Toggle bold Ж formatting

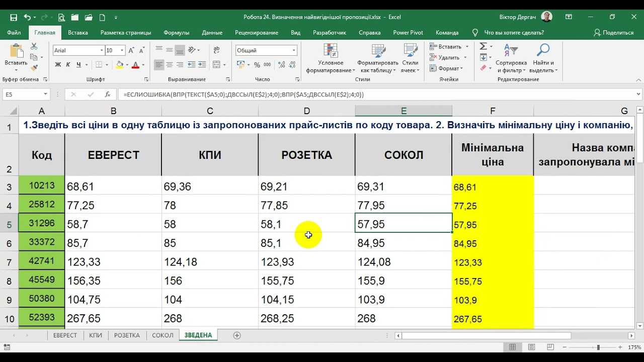(x=58, y=65)
